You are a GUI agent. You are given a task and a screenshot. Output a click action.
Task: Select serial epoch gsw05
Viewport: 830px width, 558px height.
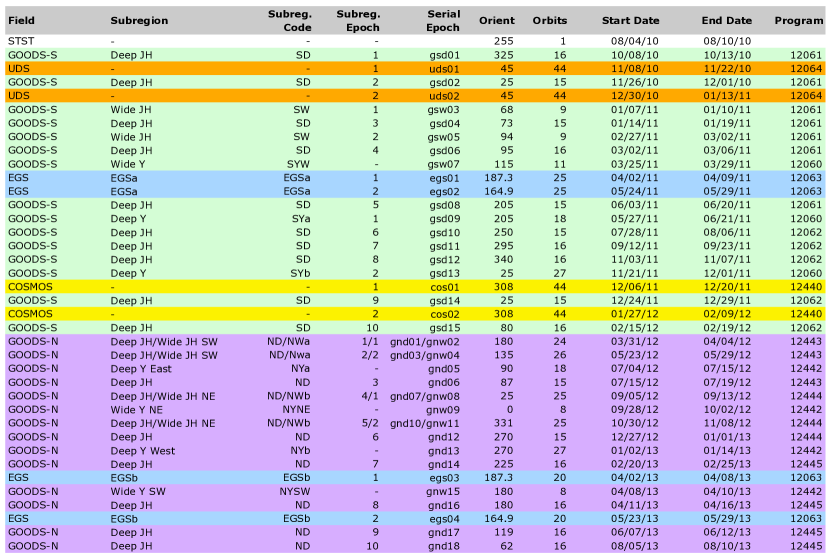(444, 137)
